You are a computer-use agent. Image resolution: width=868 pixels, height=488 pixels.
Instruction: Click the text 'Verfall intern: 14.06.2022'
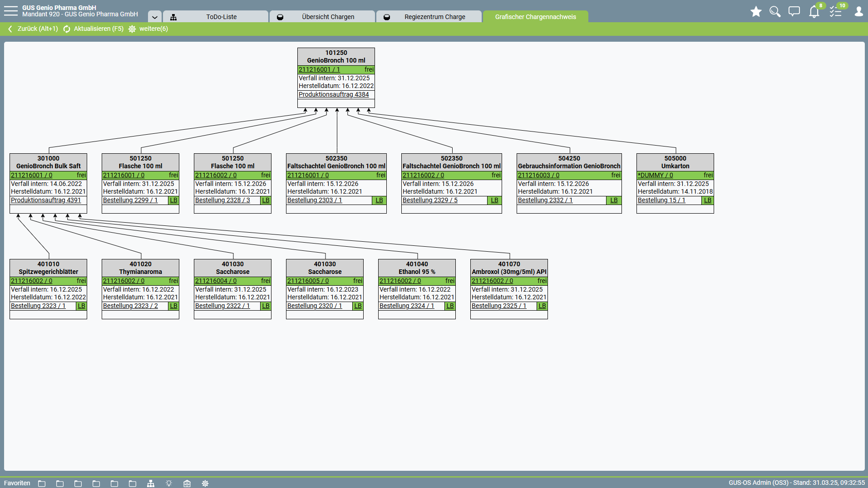(x=46, y=184)
